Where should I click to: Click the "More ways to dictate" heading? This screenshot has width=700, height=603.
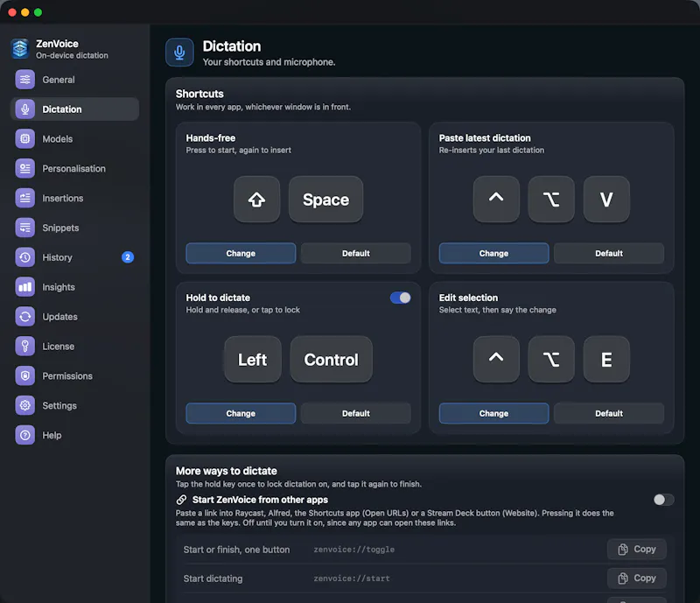(227, 471)
